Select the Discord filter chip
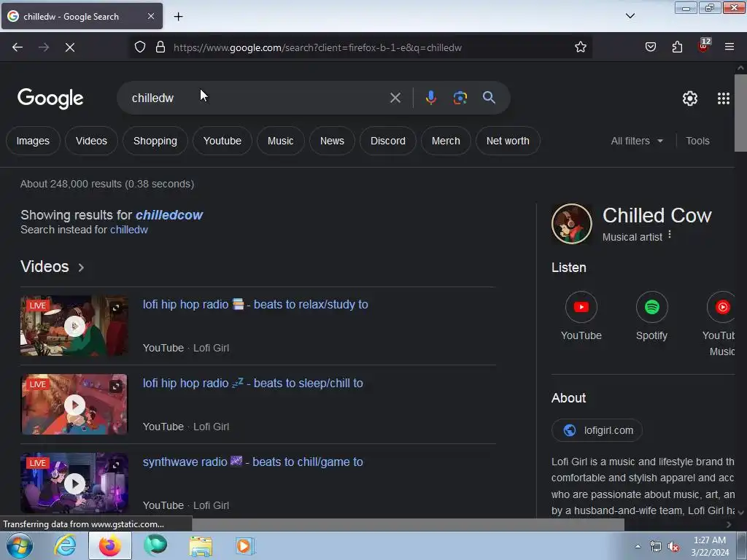The width and height of the screenshot is (747, 560). pos(388,141)
